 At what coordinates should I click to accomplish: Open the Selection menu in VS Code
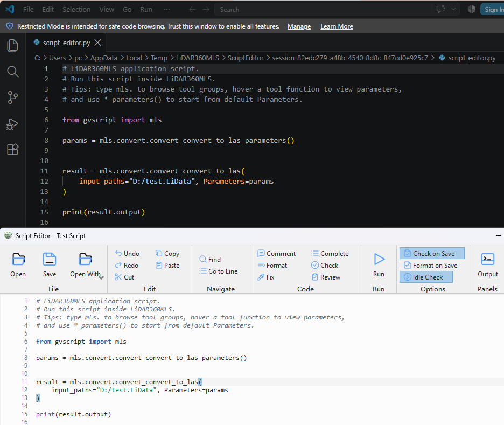pyautogui.click(x=76, y=9)
